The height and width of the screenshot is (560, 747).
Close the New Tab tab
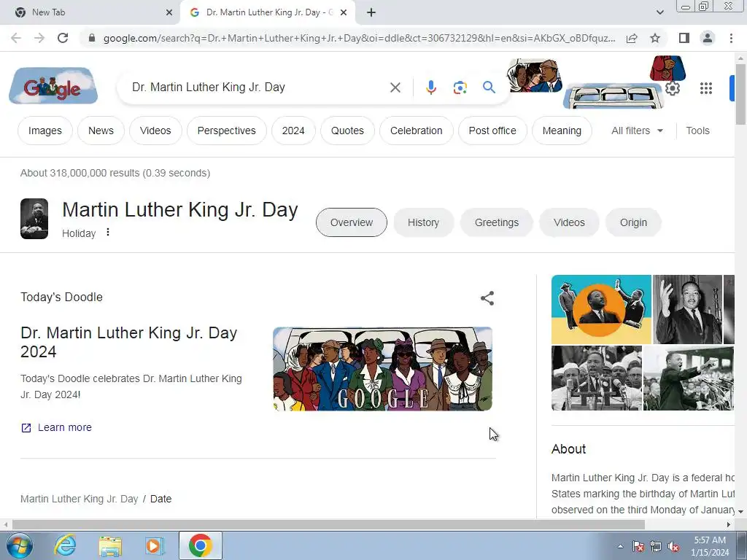tap(169, 12)
